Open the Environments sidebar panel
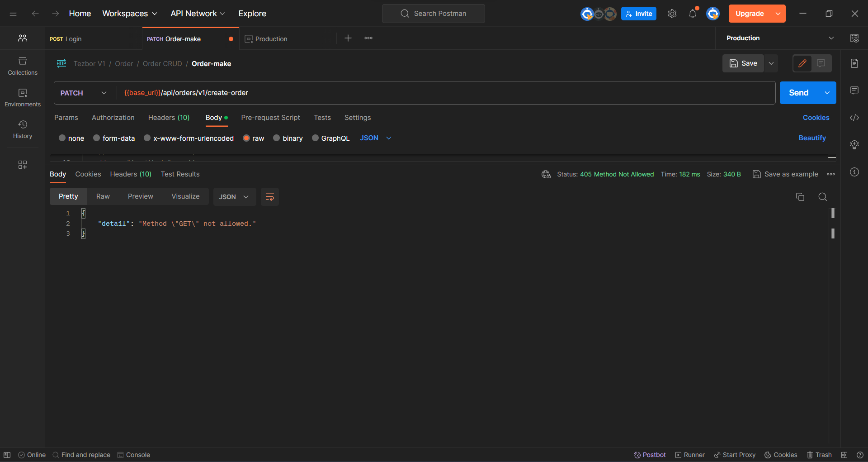The height and width of the screenshot is (462, 868). tap(22, 97)
